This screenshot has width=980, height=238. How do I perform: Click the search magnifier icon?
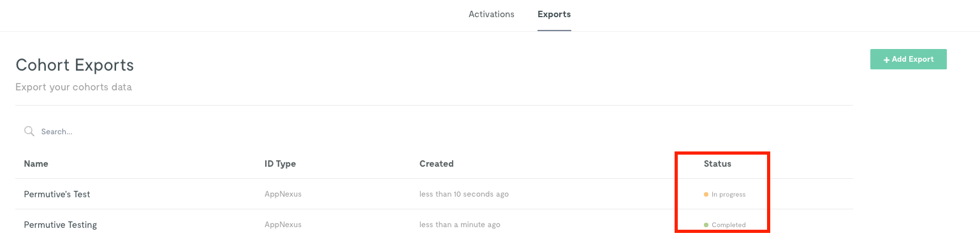[x=29, y=131]
